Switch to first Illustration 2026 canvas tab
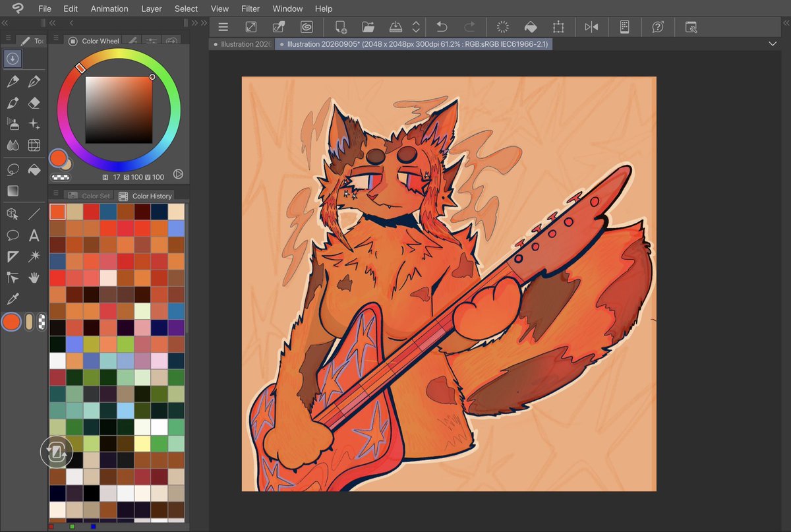 click(x=242, y=44)
